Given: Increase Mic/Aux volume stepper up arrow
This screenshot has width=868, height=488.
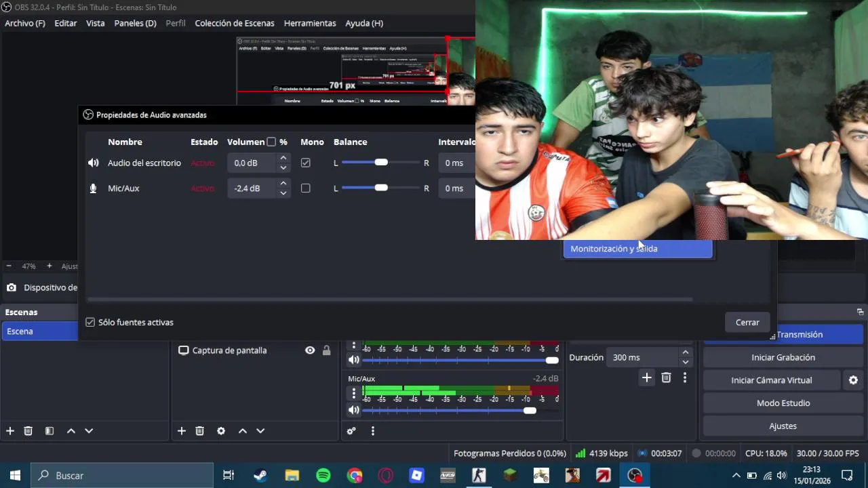Looking at the screenshot, I should [x=283, y=184].
